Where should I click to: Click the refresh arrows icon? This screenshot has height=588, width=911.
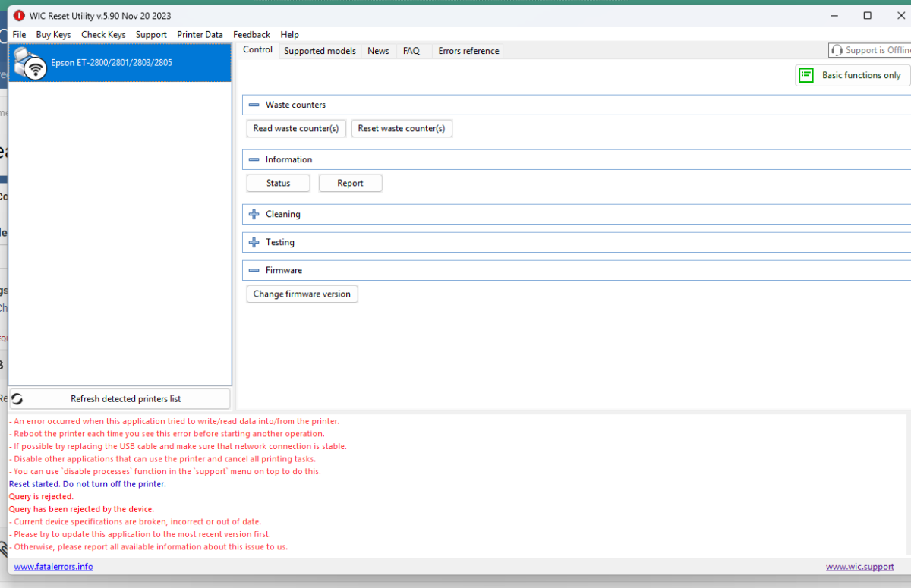tap(17, 399)
